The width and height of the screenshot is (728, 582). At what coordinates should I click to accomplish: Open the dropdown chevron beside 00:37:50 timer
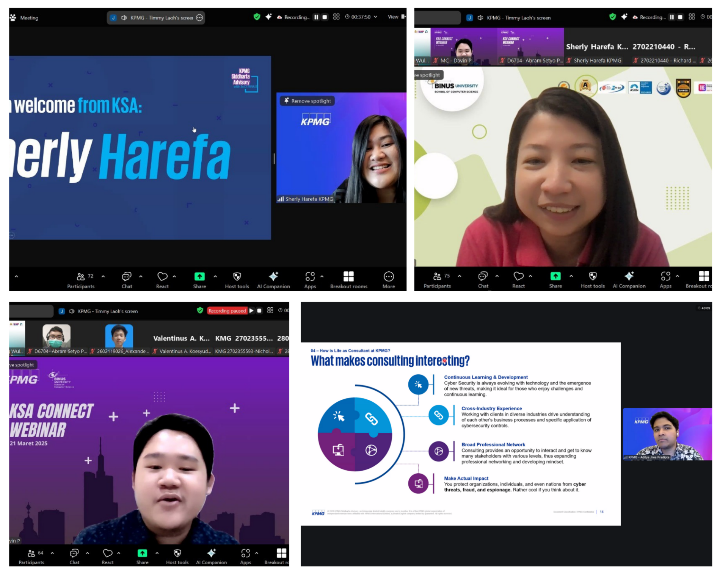[375, 17]
